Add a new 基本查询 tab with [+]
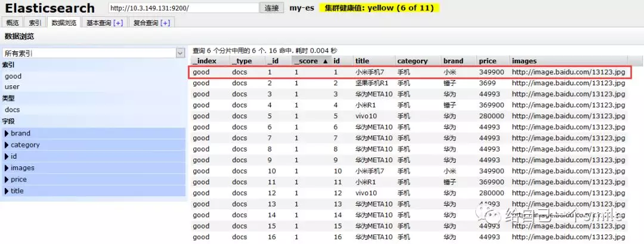The height and width of the screenshot is (244, 644). pyautogui.click(x=118, y=23)
